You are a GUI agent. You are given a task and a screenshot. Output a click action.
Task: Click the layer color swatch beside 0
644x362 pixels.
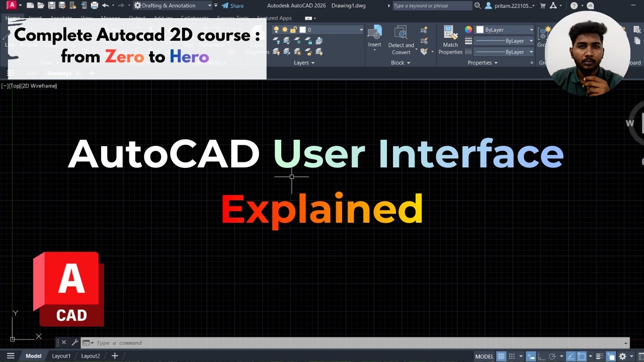click(x=302, y=30)
